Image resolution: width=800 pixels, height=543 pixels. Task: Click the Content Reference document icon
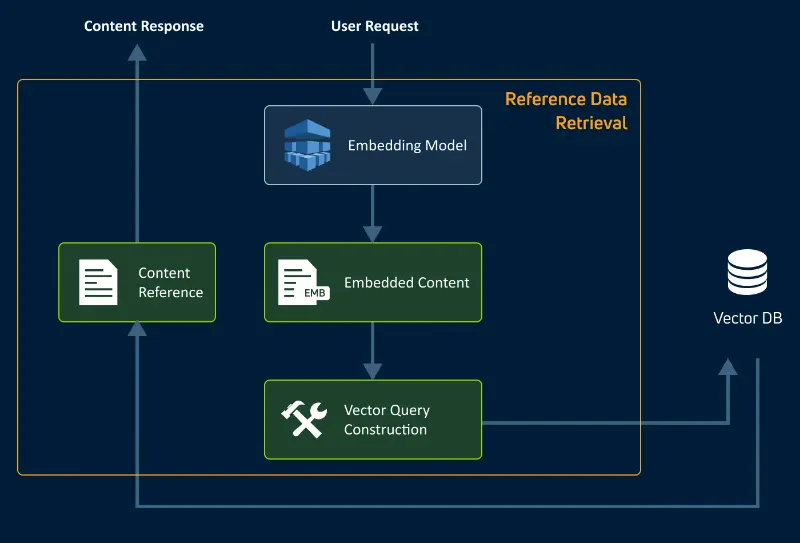click(x=98, y=282)
